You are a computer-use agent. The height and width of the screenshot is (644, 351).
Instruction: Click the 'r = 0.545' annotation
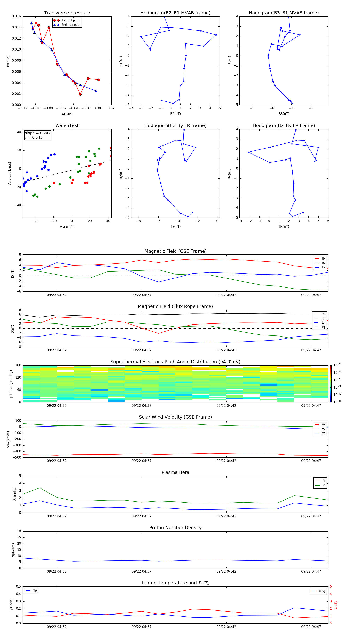[x=34, y=137]
